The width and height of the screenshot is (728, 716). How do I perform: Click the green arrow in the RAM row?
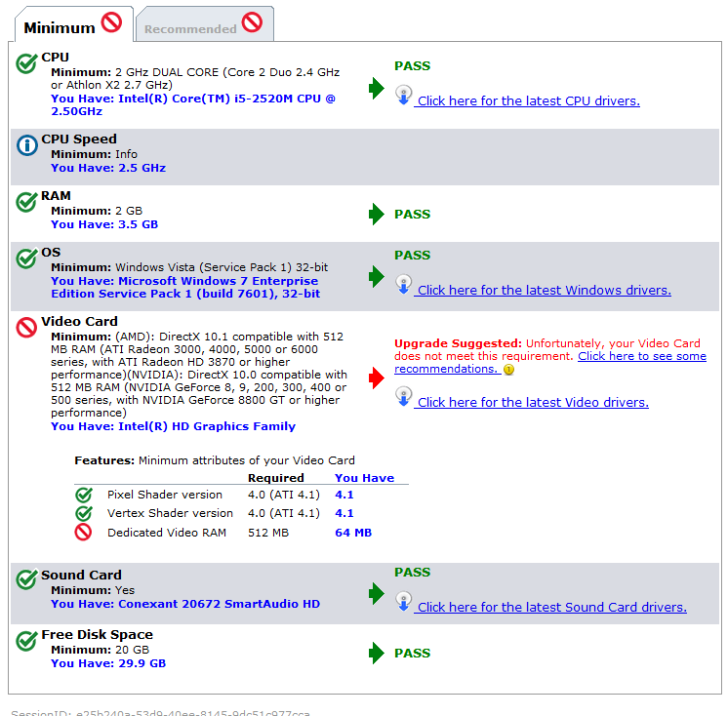[377, 215]
